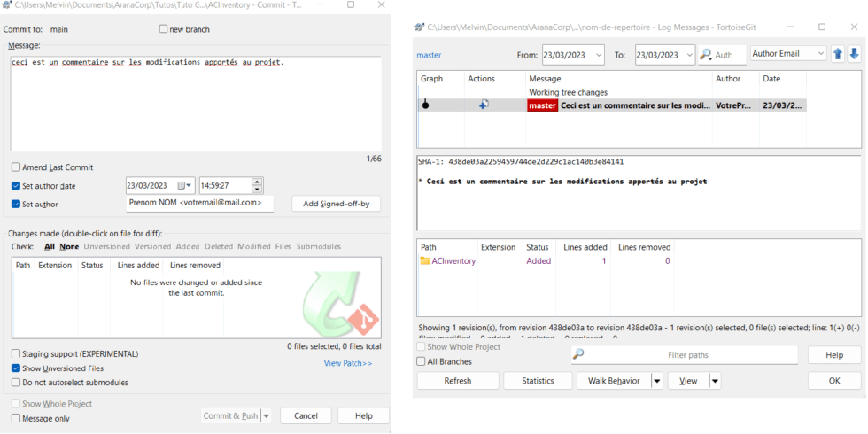Image resolution: width=868 pixels, height=434 pixels.
Task: Click the Message column header in log list
Action: [545, 79]
